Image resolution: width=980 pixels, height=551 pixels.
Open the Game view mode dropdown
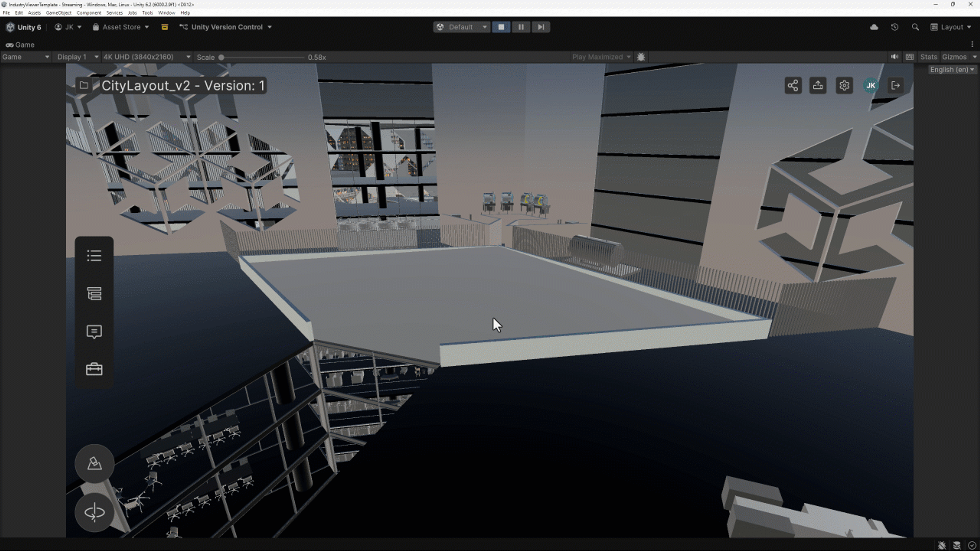coord(26,57)
